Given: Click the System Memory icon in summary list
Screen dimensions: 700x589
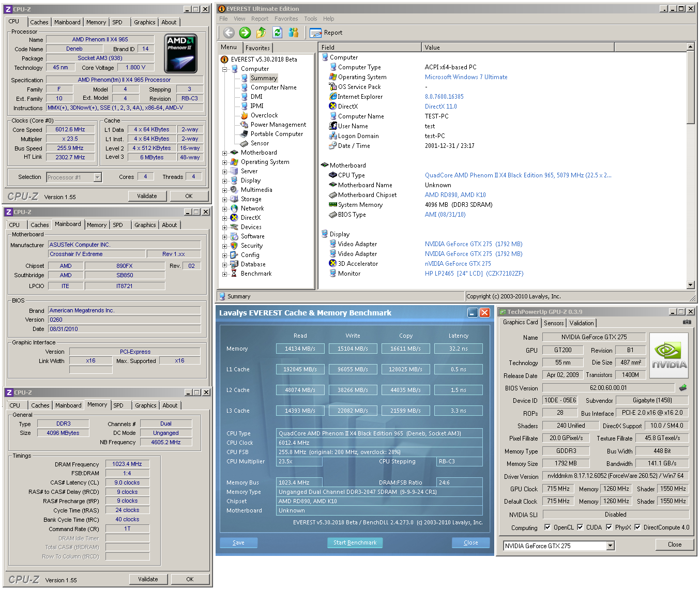Looking at the screenshot, I should 333,204.
